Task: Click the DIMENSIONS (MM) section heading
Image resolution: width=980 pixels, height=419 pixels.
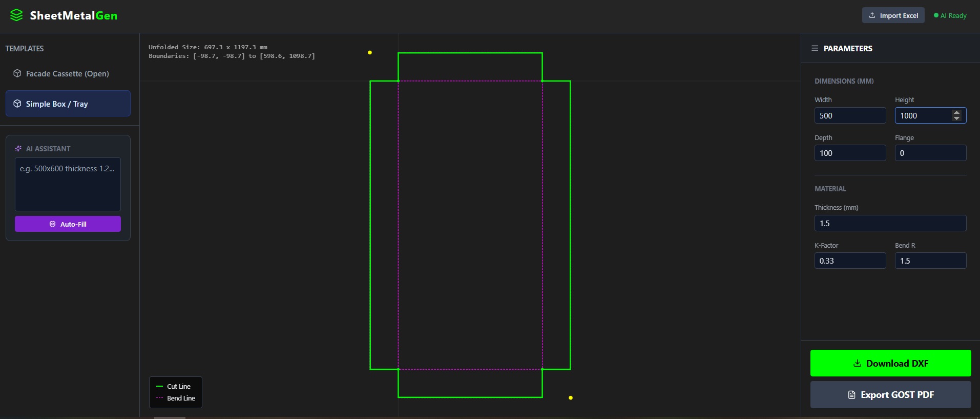Action: point(844,81)
